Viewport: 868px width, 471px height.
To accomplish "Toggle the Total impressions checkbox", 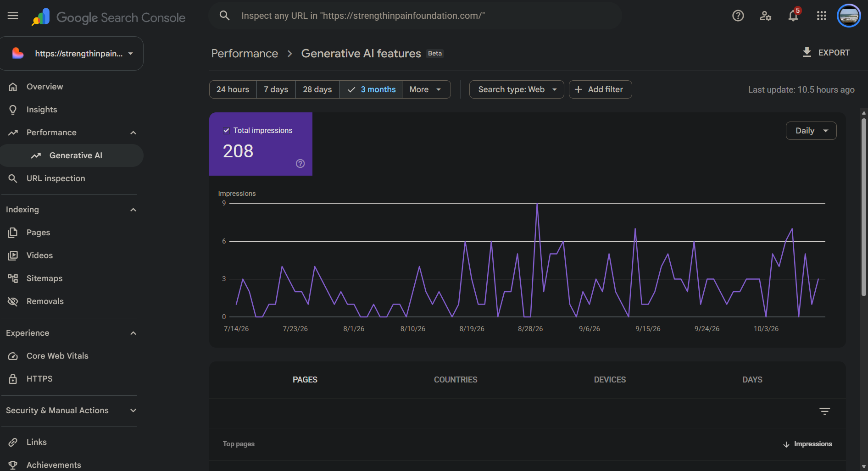I will click(226, 131).
